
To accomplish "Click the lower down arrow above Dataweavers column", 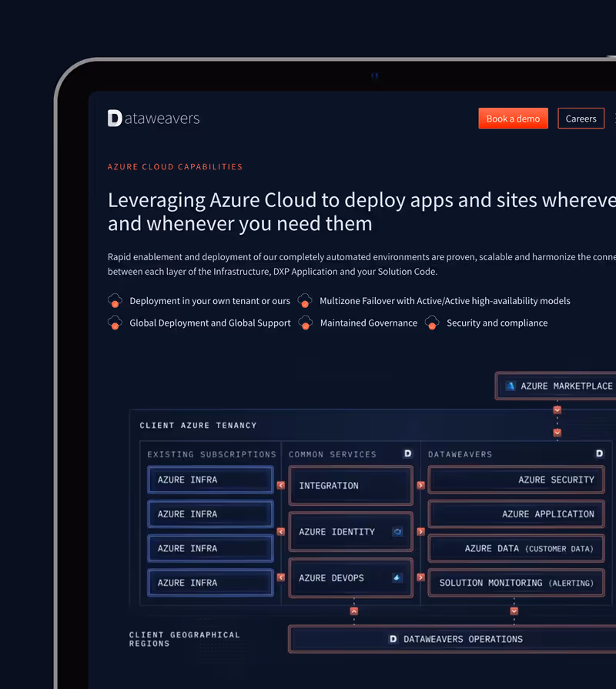I will click(x=557, y=433).
